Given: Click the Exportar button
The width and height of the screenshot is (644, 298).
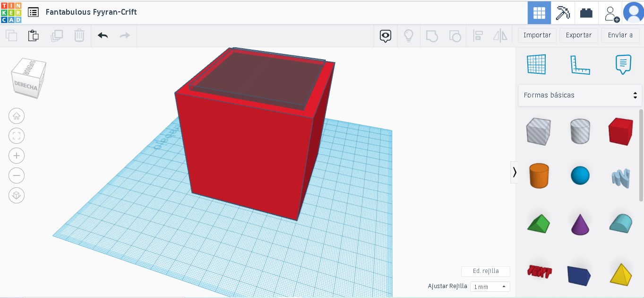Looking at the screenshot, I should (579, 35).
